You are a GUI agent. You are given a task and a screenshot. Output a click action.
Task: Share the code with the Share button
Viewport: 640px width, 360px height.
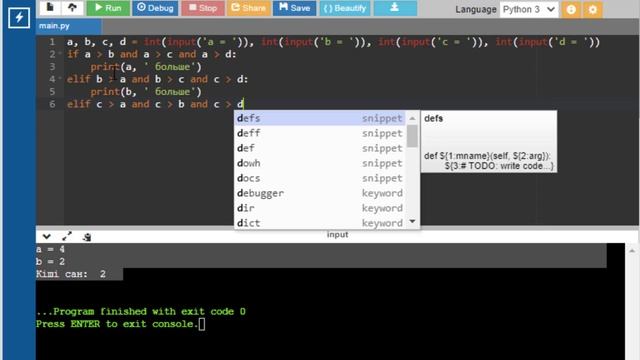(249, 8)
